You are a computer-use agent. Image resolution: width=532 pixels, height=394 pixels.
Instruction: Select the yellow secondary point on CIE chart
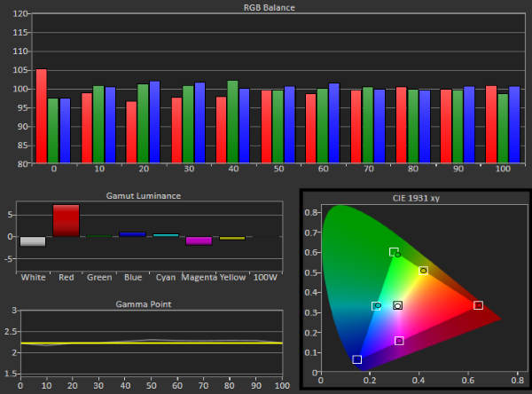(423, 271)
